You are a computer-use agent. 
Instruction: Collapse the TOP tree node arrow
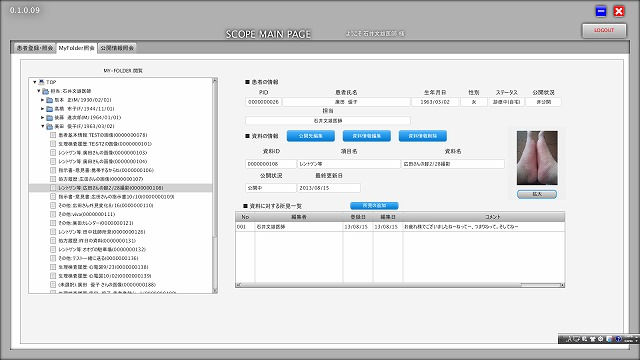pyautogui.click(x=35, y=82)
